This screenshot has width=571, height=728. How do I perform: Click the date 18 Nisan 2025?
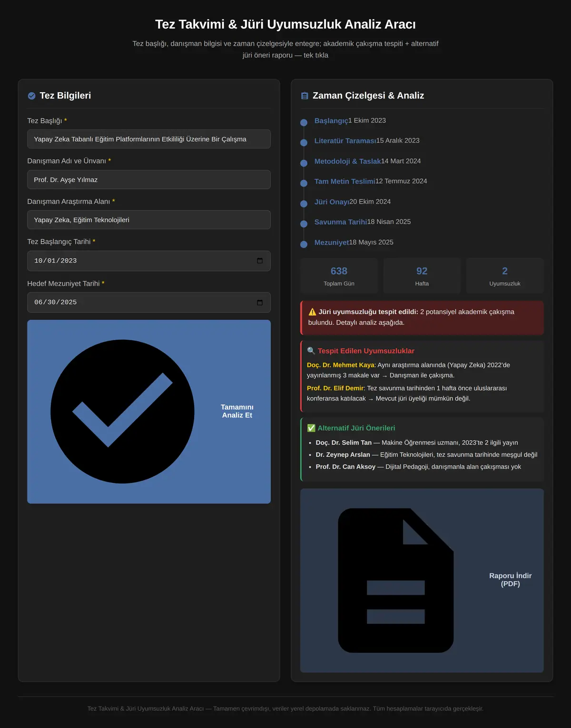click(x=389, y=222)
